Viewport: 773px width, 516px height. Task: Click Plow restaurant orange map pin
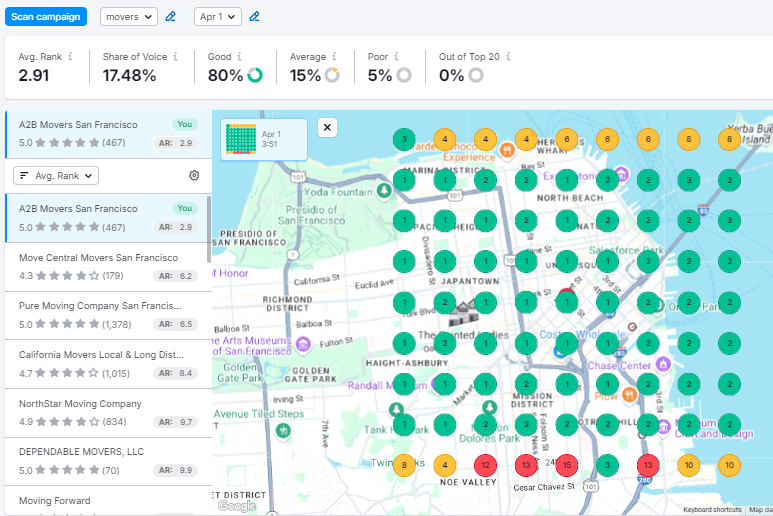(629, 394)
